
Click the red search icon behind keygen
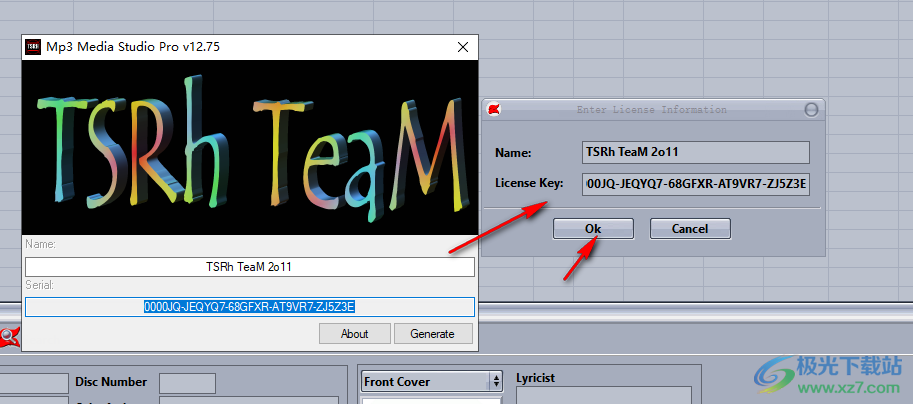9,337
